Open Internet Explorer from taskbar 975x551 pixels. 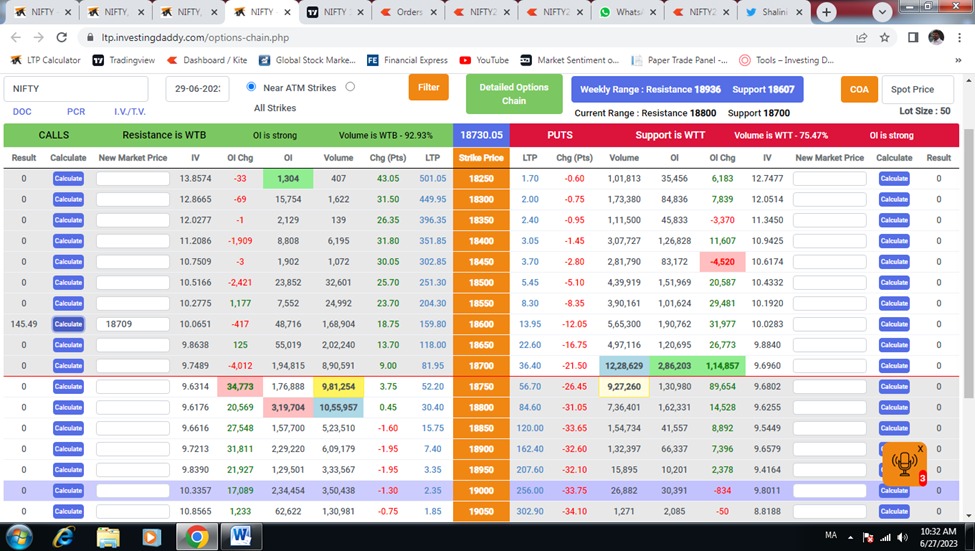pos(63,537)
